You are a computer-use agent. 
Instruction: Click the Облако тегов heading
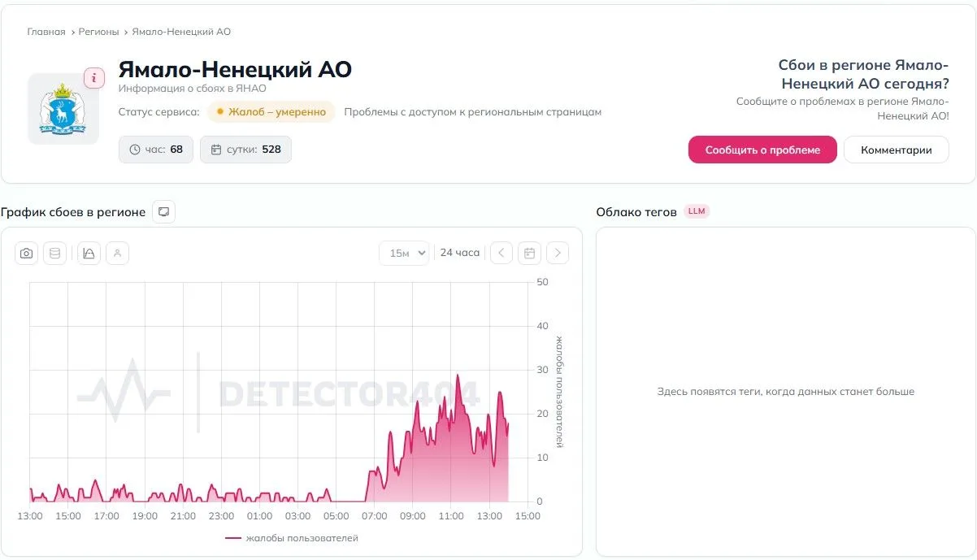636,212
